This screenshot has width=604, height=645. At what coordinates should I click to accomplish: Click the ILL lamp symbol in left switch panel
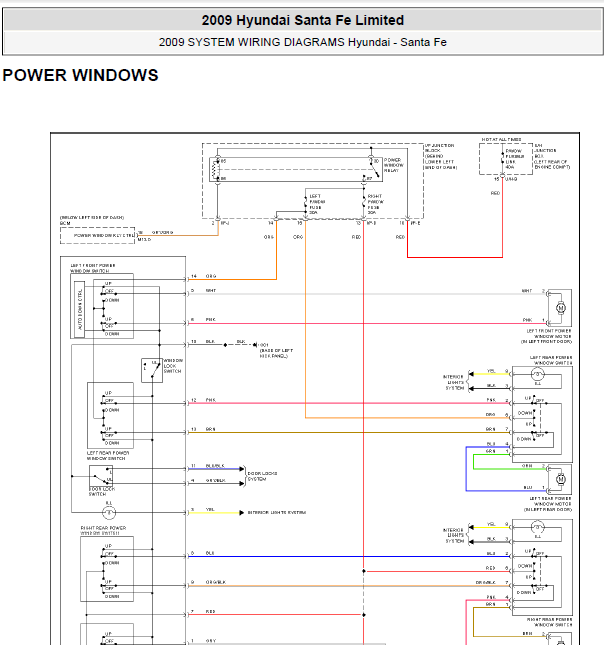point(109,513)
